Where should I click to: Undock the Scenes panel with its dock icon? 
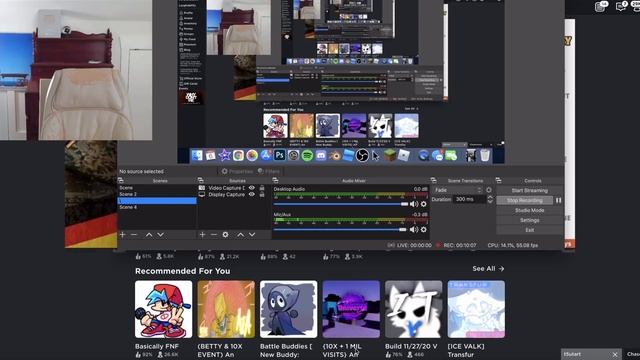pyautogui.click(x=121, y=180)
